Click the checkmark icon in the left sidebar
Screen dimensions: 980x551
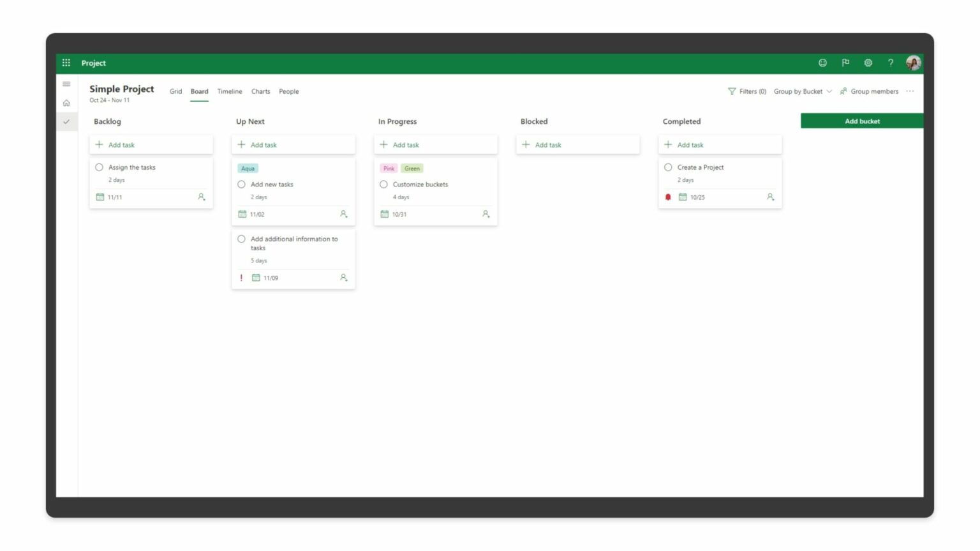66,121
